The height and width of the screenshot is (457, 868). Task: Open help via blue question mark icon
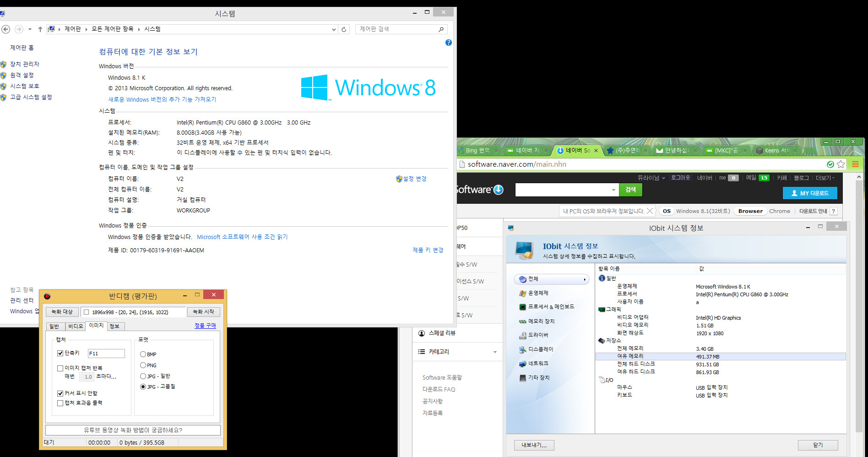(449, 43)
